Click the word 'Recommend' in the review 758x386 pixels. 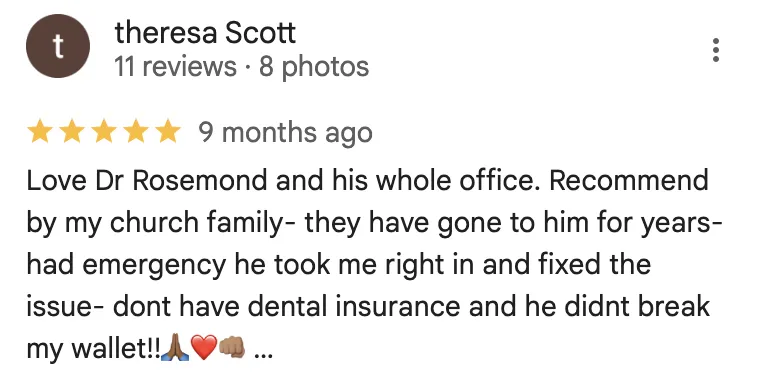point(629,180)
